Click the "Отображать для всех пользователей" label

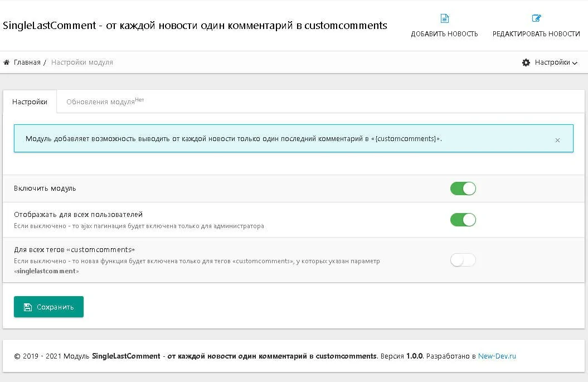coord(79,215)
